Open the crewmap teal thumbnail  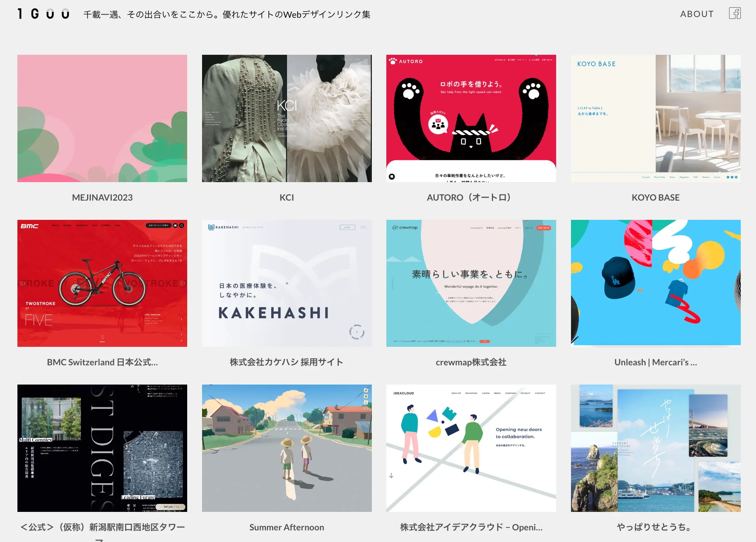pyautogui.click(x=471, y=283)
